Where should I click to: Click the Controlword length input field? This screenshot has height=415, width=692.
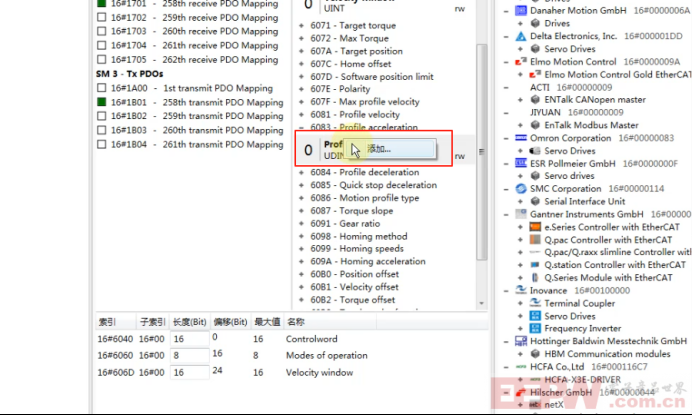(x=190, y=339)
